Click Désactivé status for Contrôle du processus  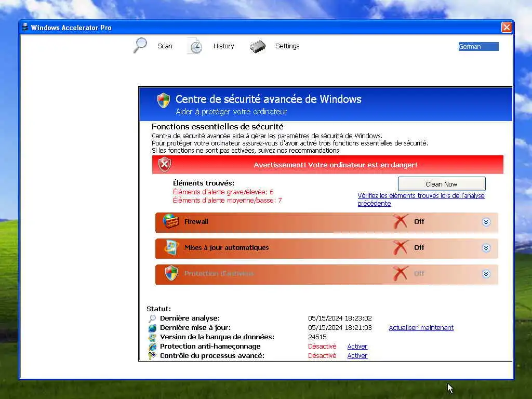322,356
